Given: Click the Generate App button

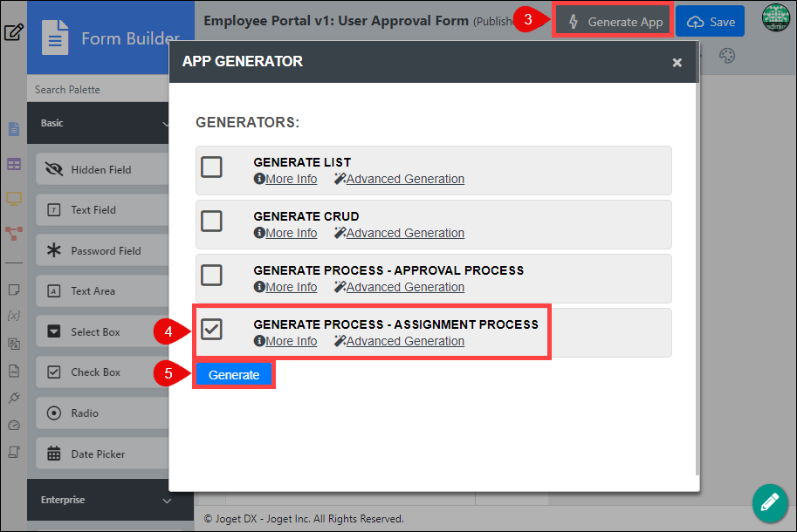Looking at the screenshot, I should click(613, 21).
